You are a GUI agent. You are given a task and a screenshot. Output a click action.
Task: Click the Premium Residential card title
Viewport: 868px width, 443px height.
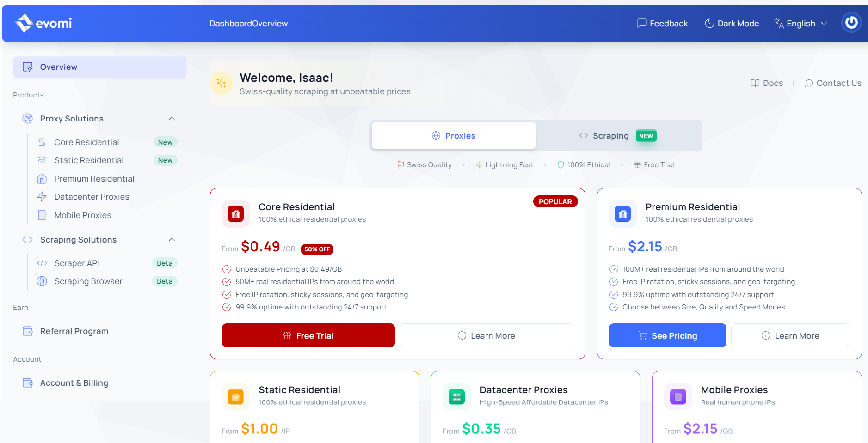(x=693, y=207)
